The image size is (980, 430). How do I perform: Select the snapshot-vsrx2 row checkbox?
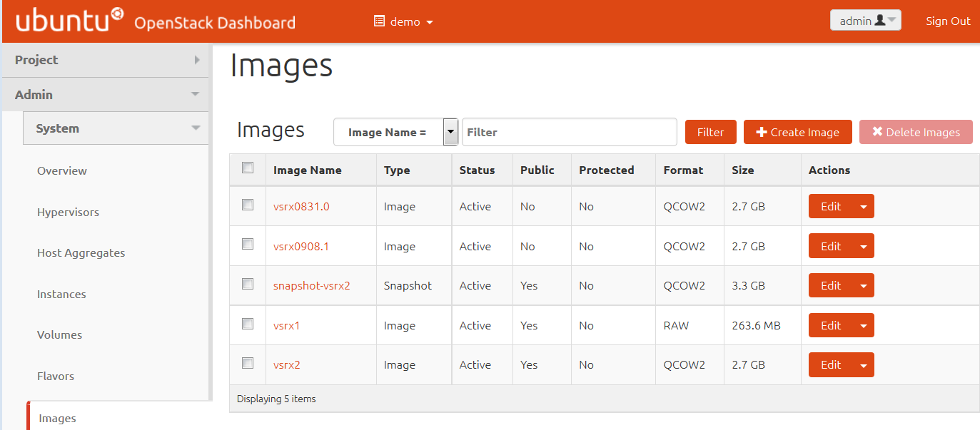pyautogui.click(x=248, y=285)
